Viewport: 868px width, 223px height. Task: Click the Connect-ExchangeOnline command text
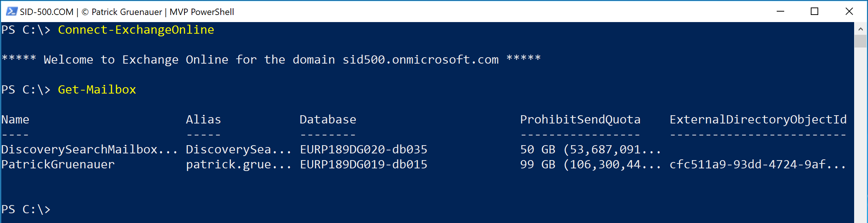pyautogui.click(x=136, y=30)
